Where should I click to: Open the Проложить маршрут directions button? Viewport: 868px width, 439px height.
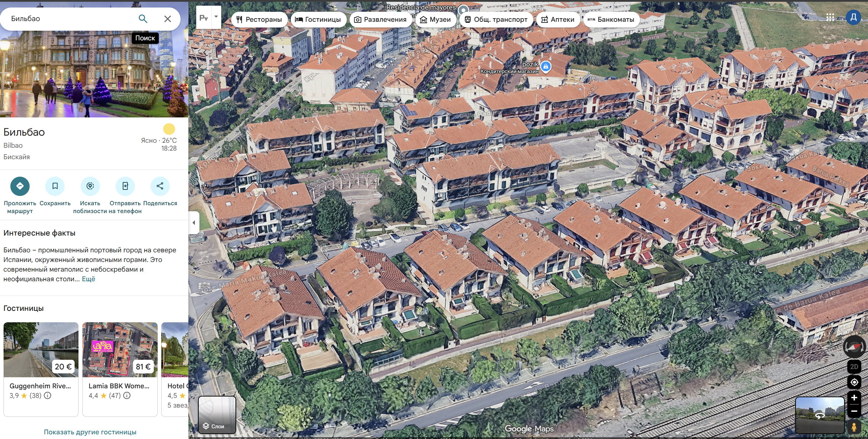coord(20,186)
